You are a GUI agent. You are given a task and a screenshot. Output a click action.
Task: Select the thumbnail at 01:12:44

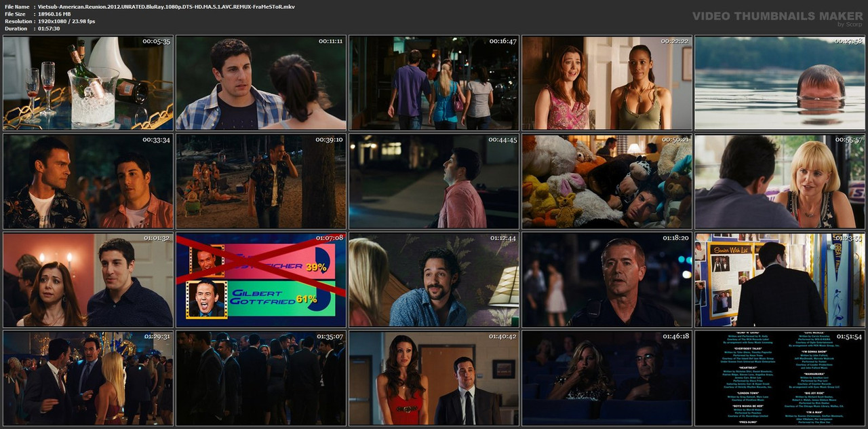[434, 280]
